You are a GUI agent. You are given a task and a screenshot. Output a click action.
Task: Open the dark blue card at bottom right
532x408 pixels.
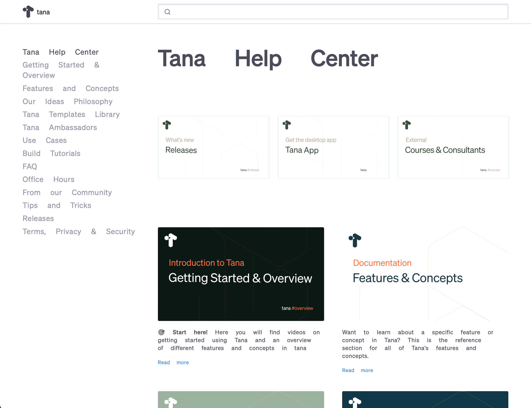pos(425,400)
